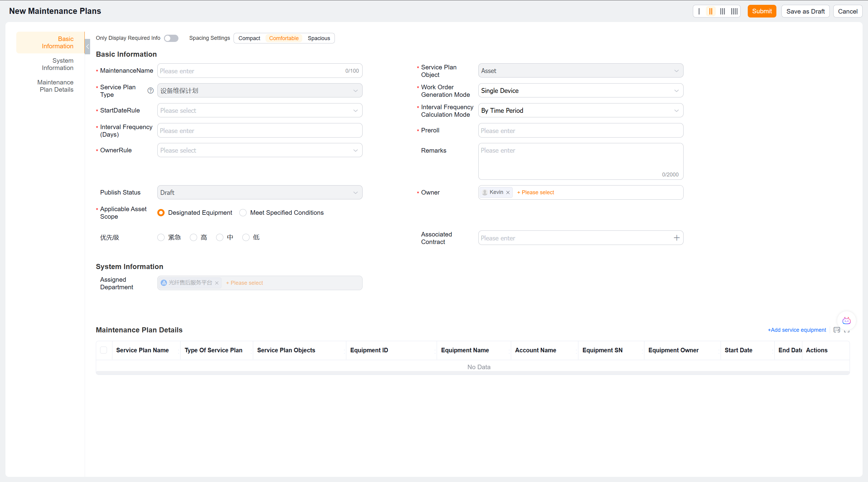Switch spacing to Compact
The height and width of the screenshot is (482, 868).
point(249,38)
